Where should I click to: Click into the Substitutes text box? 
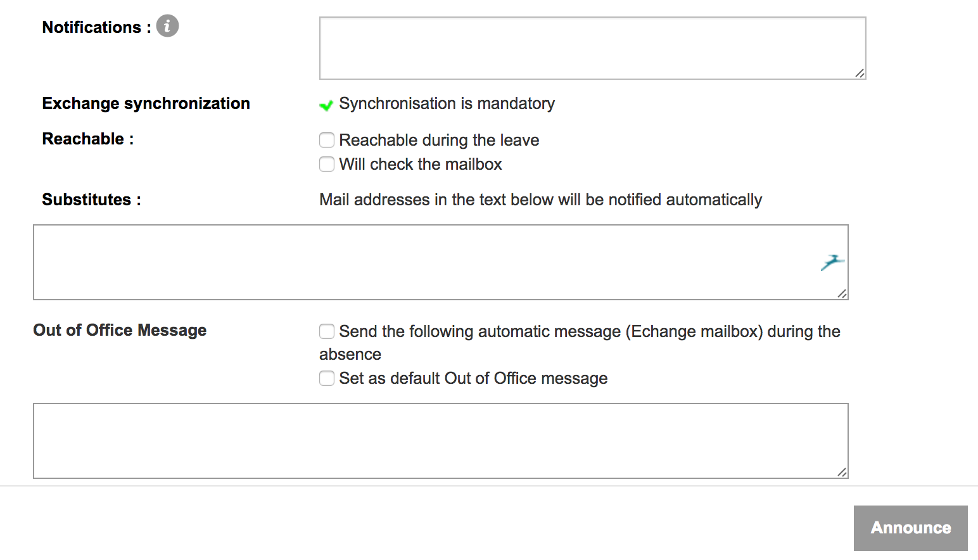[x=424, y=262]
